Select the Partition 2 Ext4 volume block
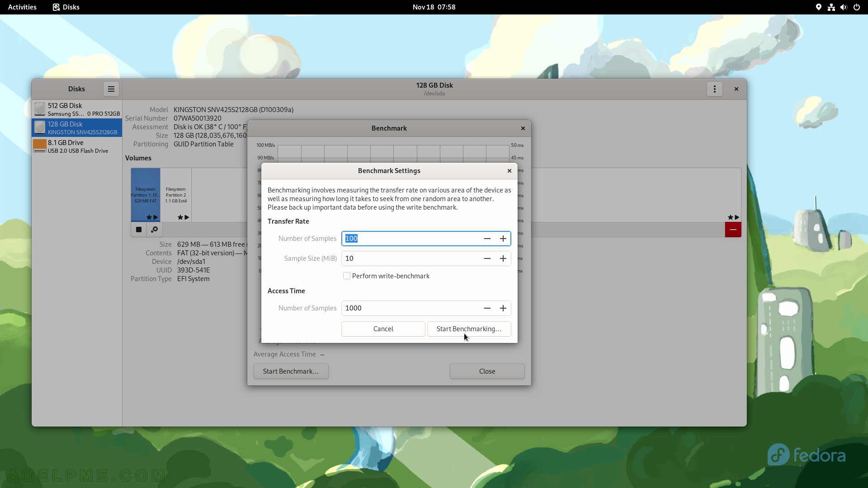Screen dimensions: 868x488 [176, 195]
